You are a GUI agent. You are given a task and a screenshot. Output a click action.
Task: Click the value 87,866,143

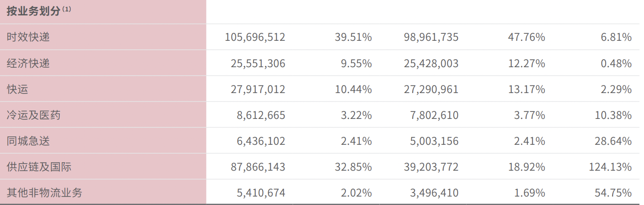pos(258,167)
